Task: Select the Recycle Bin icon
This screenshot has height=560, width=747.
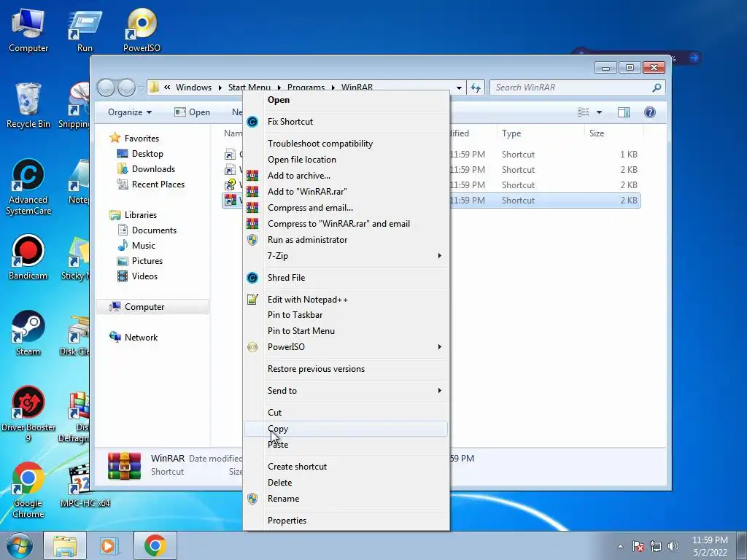Action: [x=28, y=106]
